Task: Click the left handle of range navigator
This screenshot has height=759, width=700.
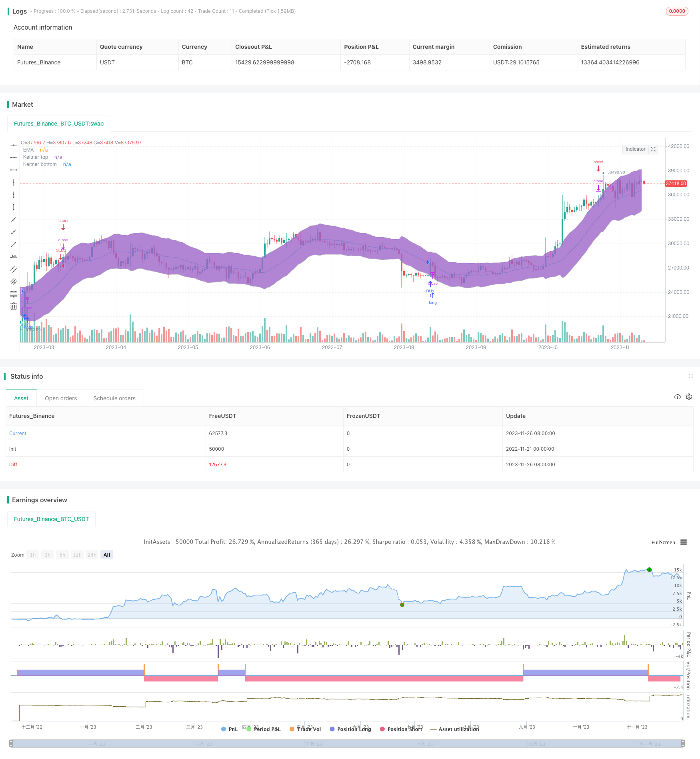Action: tap(11, 743)
